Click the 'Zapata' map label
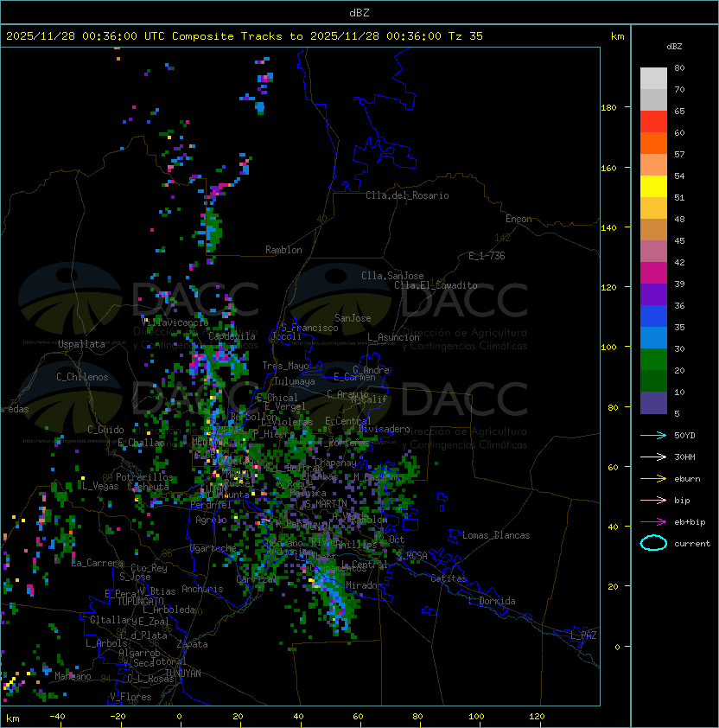 click(x=192, y=644)
